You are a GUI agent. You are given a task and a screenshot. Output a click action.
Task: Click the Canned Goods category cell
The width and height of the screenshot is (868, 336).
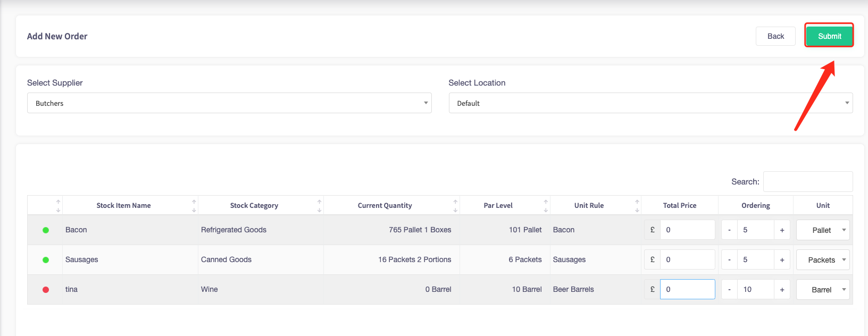click(261, 260)
